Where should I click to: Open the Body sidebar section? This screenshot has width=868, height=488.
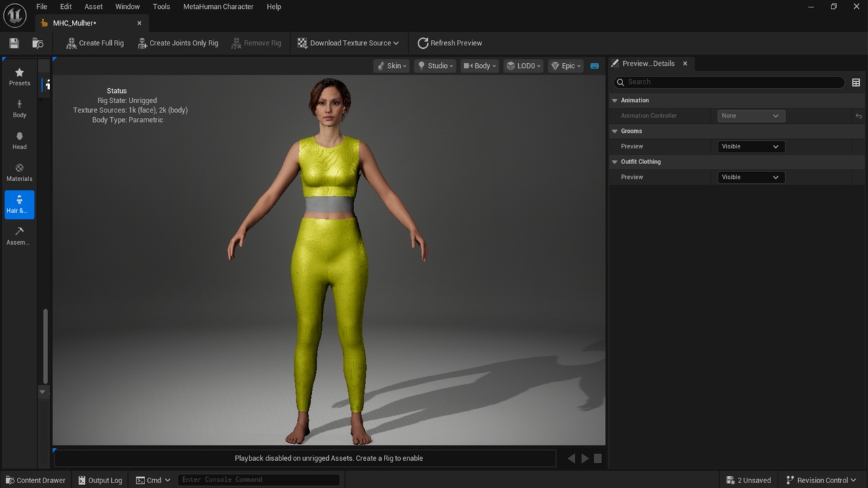(x=19, y=108)
